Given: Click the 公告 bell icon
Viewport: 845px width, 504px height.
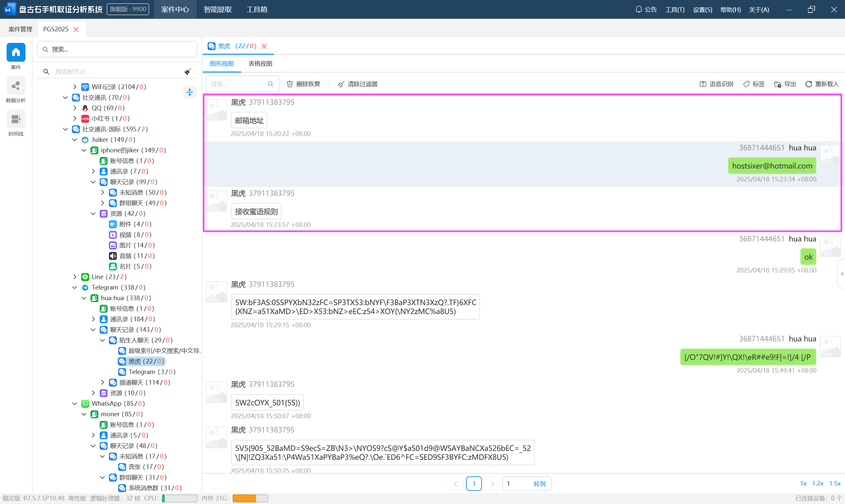Looking at the screenshot, I should point(638,9).
